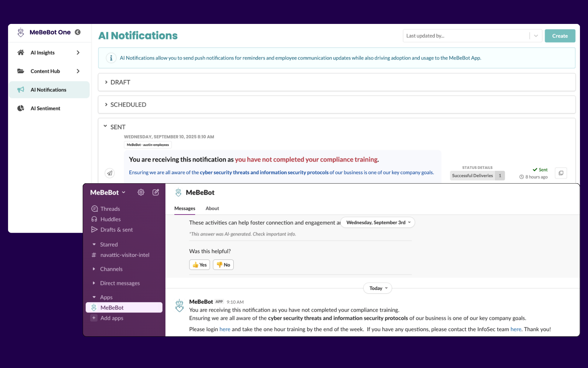Collapse the SENT section
Viewport: 588px width, 368px height.
tap(105, 126)
